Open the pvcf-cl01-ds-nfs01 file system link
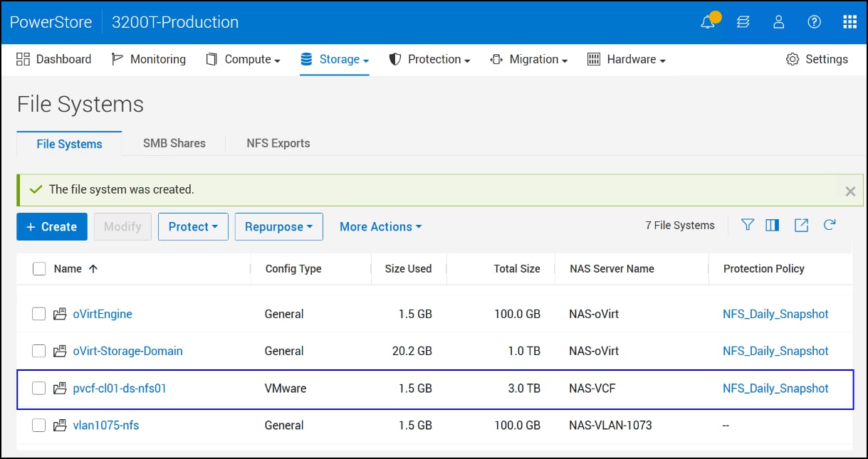Viewport: 868px width, 459px height. tap(120, 389)
